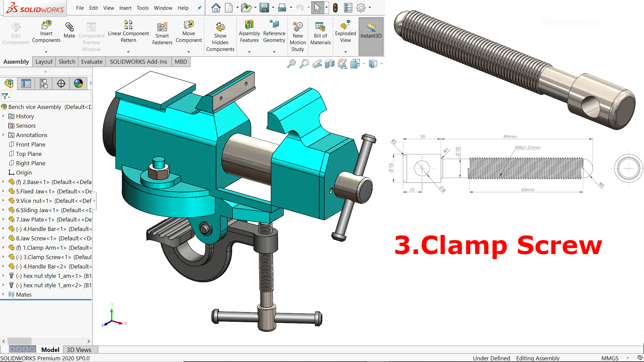The image size is (644, 362).
Task: Expand 6.Sliding Jaw component node
Action: (3, 210)
